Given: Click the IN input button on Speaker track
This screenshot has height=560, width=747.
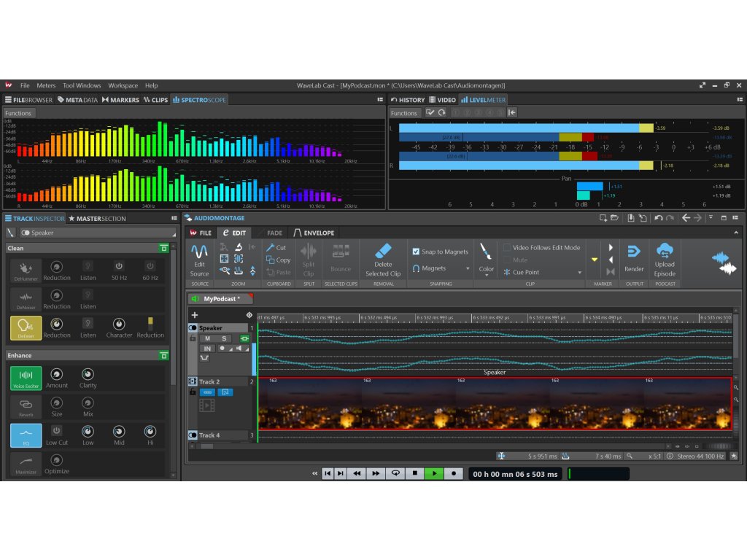Looking at the screenshot, I should point(207,348).
